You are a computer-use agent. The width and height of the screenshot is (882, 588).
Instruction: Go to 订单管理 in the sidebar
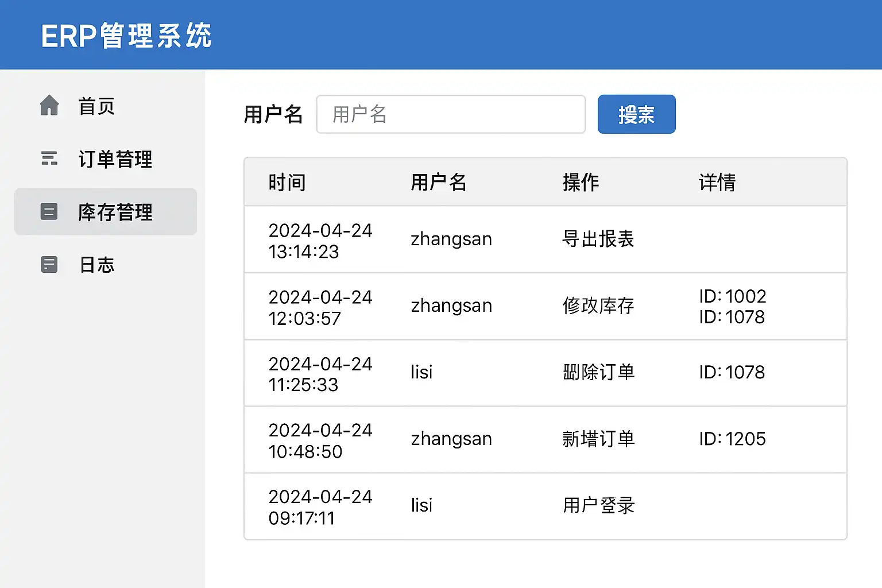coord(115,159)
